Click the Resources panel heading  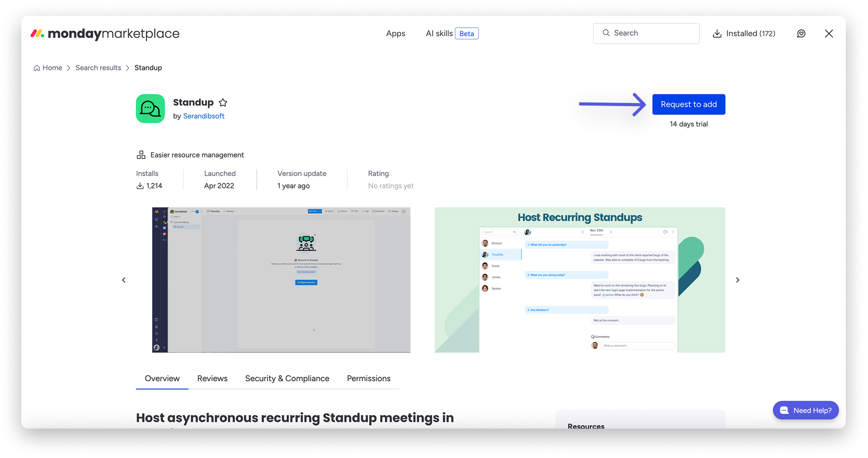click(x=586, y=426)
